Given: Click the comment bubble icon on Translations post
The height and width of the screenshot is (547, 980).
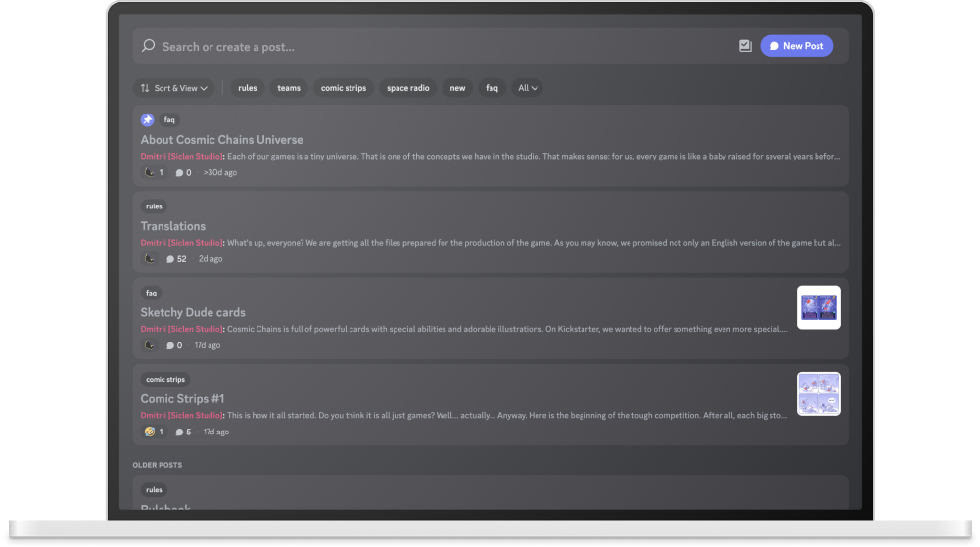Looking at the screenshot, I should pyautogui.click(x=170, y=259).
